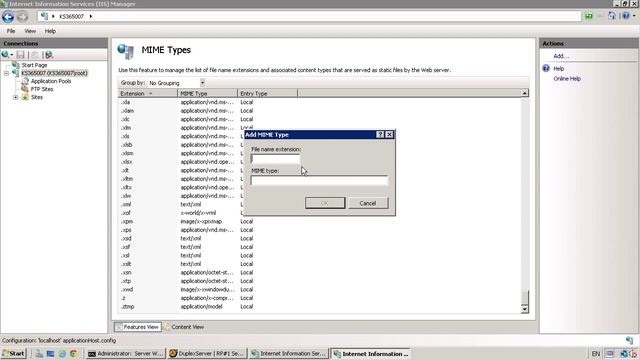Open the File menu
Viewport: 640px width, 360px height.
tap(11, 31)
